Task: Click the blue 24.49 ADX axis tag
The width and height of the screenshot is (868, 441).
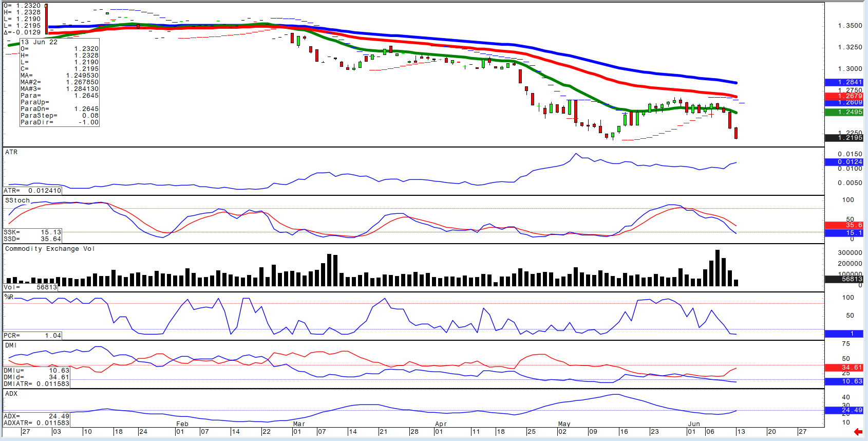Action: coord(844,410)
